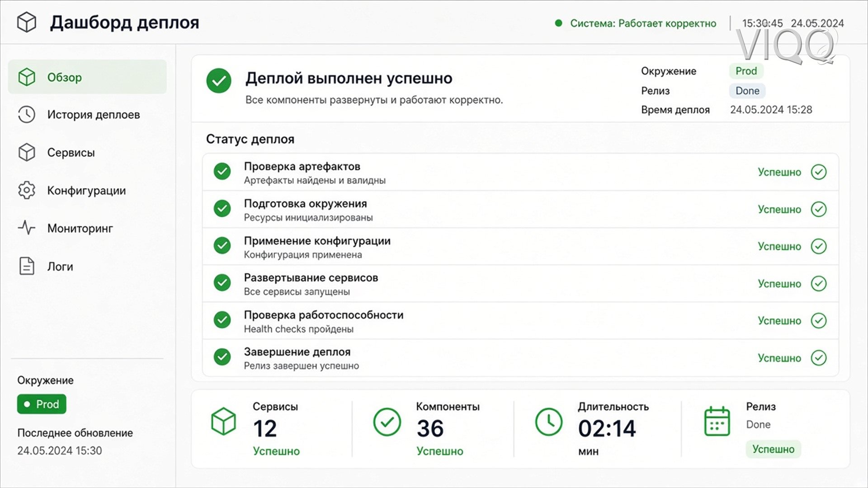Click outlined check at right of Проверка артефактов row

[819, 172]
